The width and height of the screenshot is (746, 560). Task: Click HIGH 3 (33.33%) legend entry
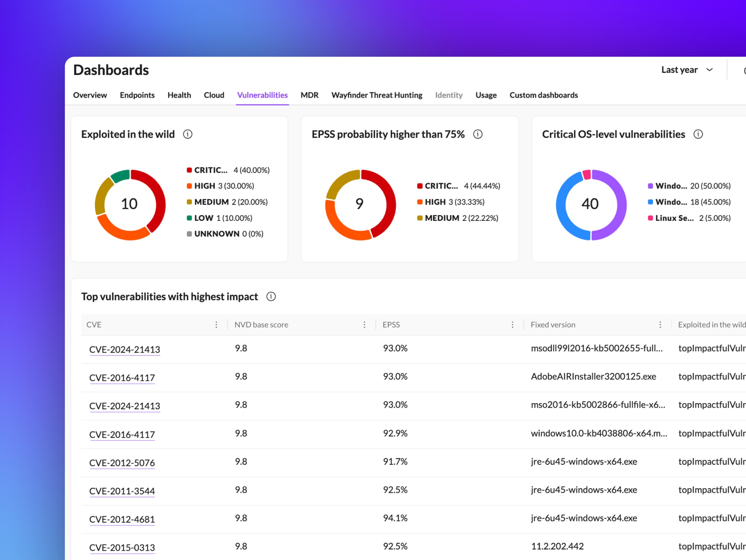[x=451, y=202]
